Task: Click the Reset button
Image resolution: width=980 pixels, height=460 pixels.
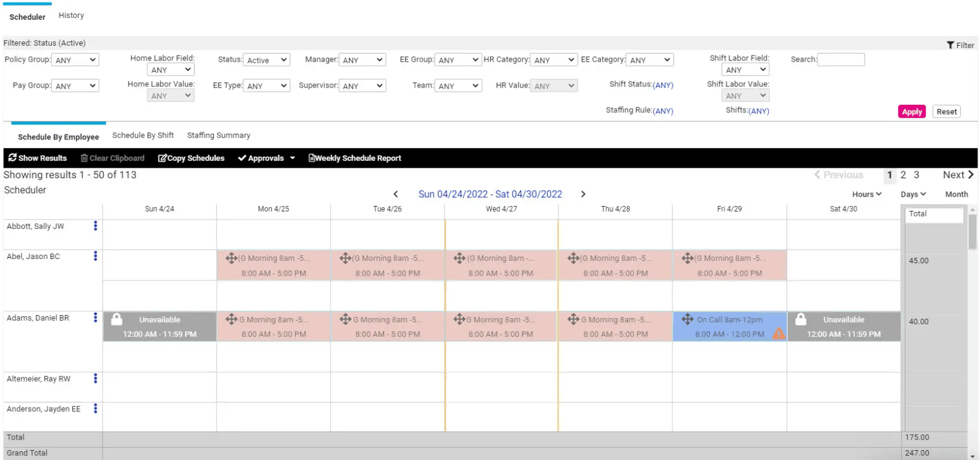Action: (x=946, y=112)
